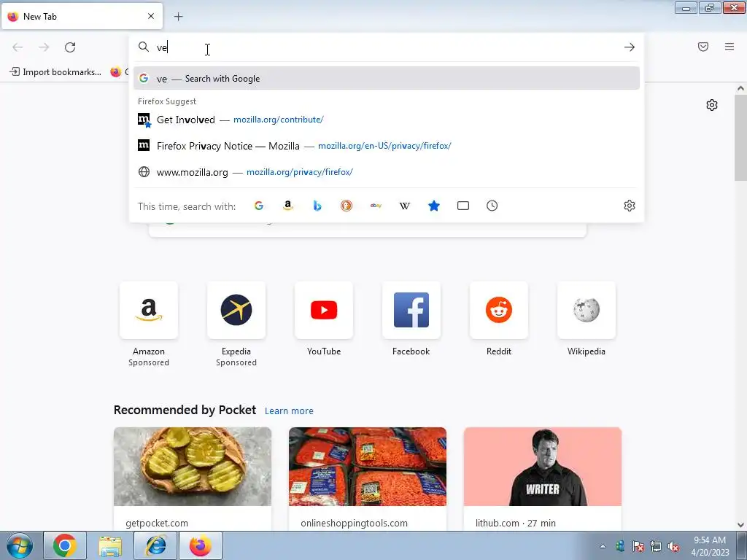Search only in open Tabs
The height and width of the screenshot is (560, 747).
(x=463, y=206)
